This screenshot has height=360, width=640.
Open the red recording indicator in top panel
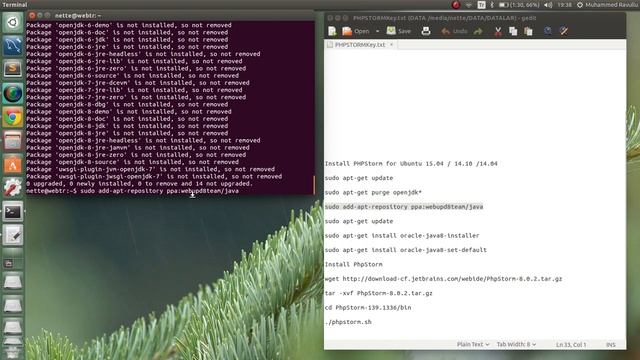456,5
